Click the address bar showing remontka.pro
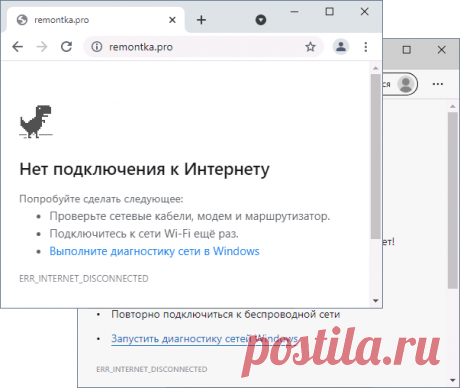The image size is (460, 388). (203, 47)
